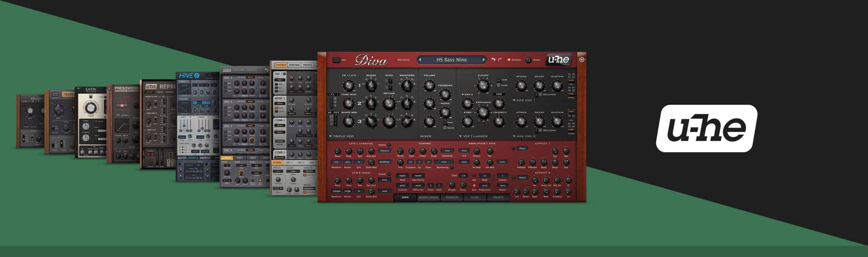Switch to the Modifications tab
Screen dimensions: 868x257
click(429, 197)
